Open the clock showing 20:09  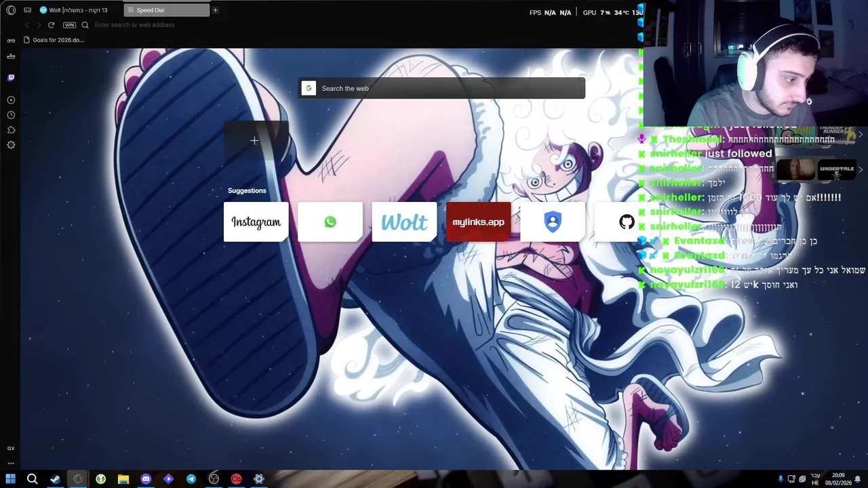(838, 479)
